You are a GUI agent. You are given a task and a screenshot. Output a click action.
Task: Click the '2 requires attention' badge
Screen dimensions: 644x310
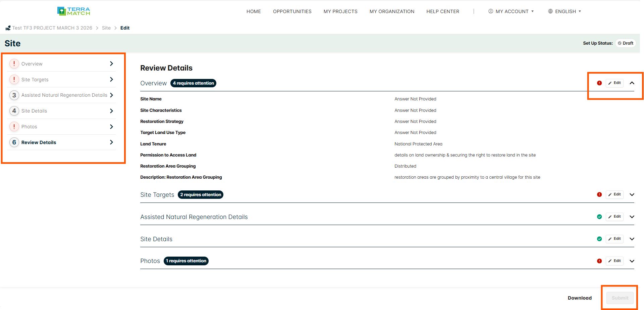pyautogui.click(x=201, y=194)
